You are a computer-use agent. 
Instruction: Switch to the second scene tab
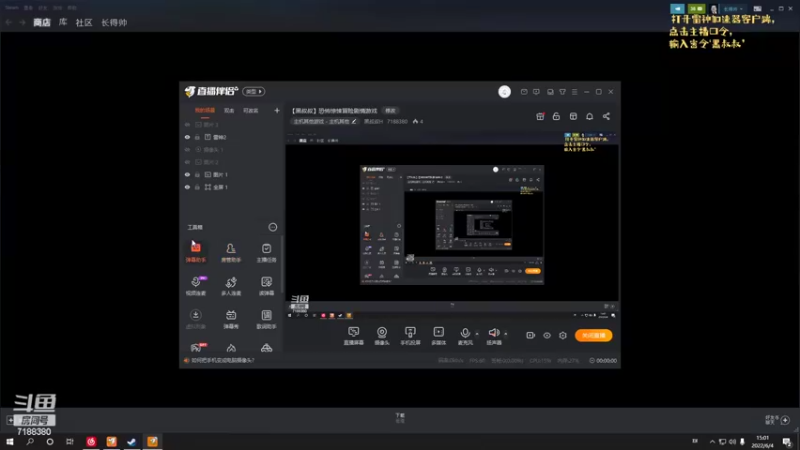coord(229,111)
